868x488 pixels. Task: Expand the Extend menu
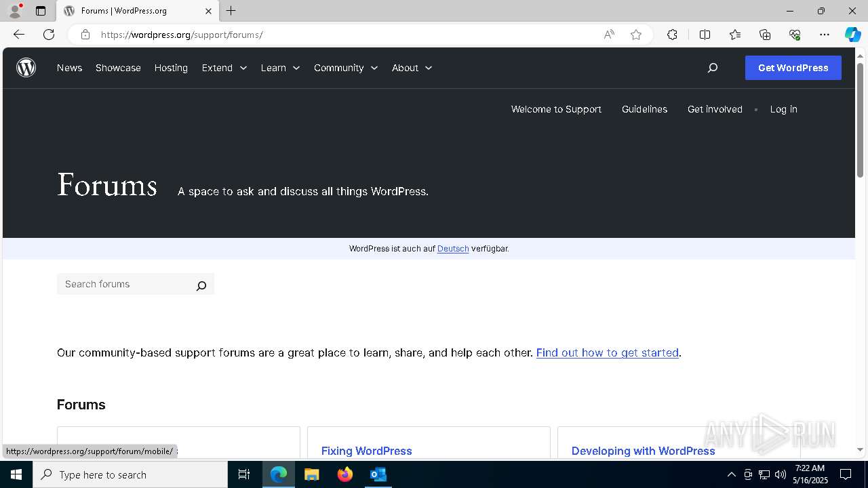pos(224,68)
